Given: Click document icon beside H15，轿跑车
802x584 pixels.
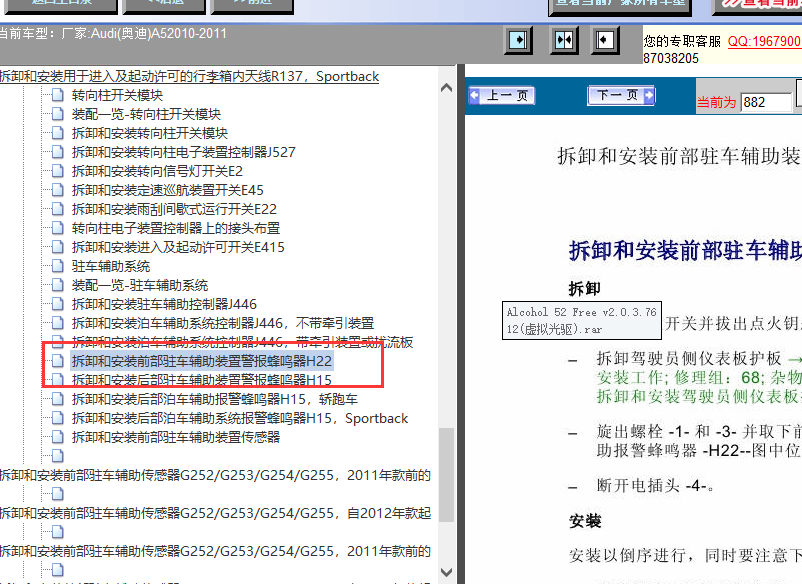Looking at the screenshot, I should click(x=58, y=399).
